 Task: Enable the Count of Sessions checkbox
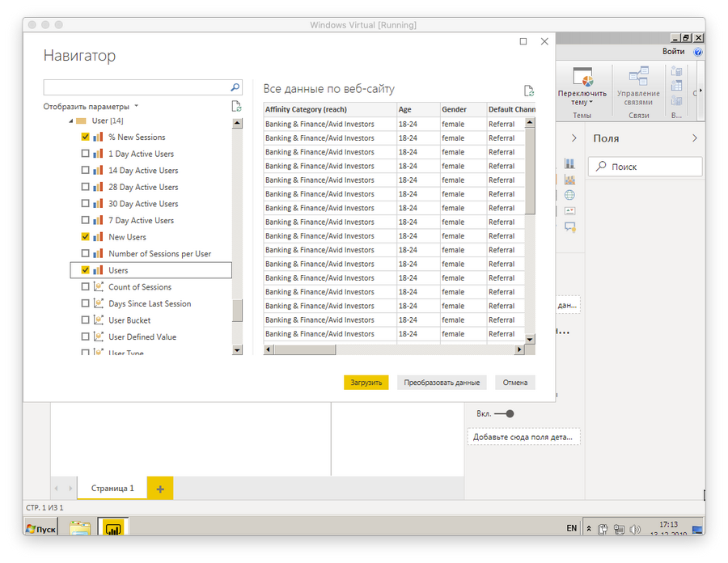click(86, 287)
